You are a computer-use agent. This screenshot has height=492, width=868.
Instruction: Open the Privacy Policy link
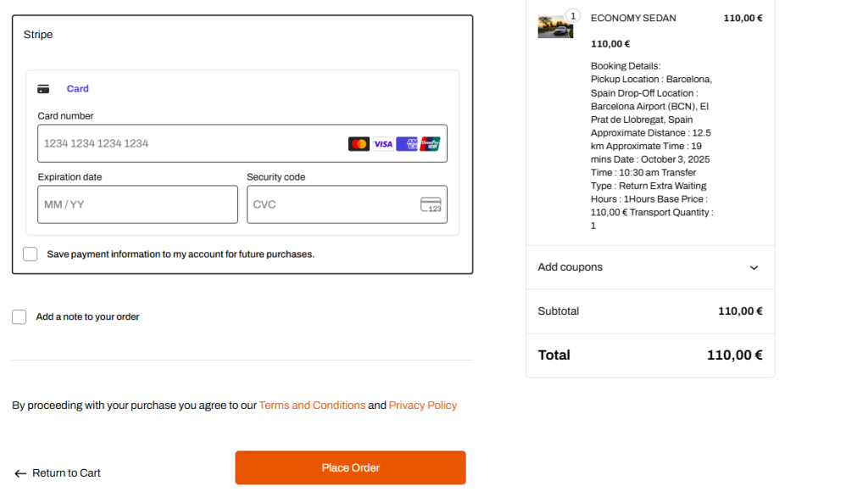pyautogui.click(x=422, y=405)
